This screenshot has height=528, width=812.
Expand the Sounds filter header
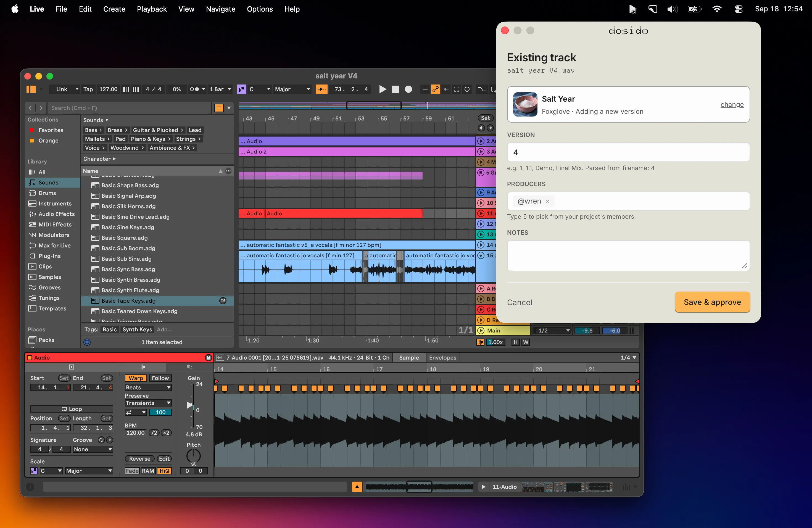pyautogui.click(x=96, y=120)
